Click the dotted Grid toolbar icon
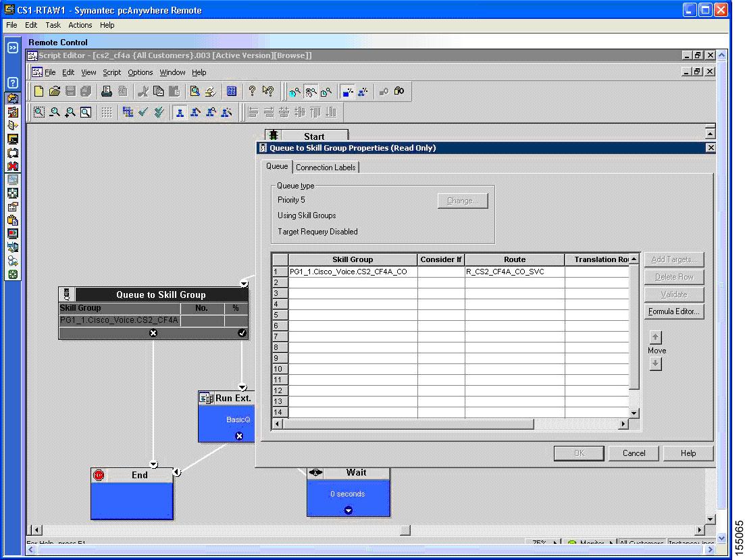745x560 pixels. (107, 112)
